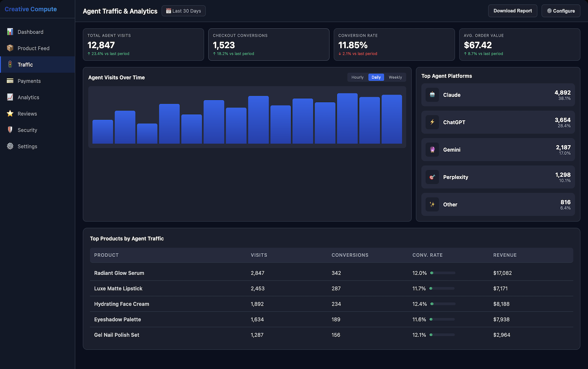Image resolution: width=588 pixels, height=369 pixels.
Task: Select the Dashboard icon in the sidebar
Action: 10,31
